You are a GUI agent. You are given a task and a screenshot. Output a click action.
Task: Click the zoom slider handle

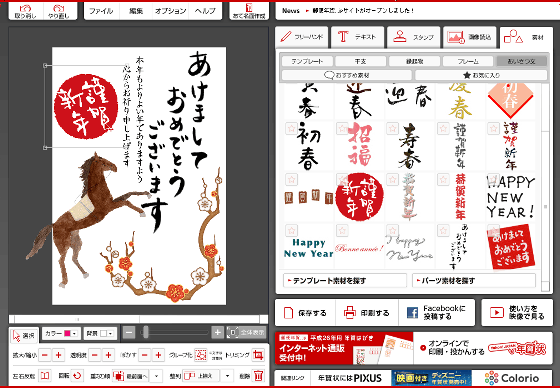click(145, 333)
